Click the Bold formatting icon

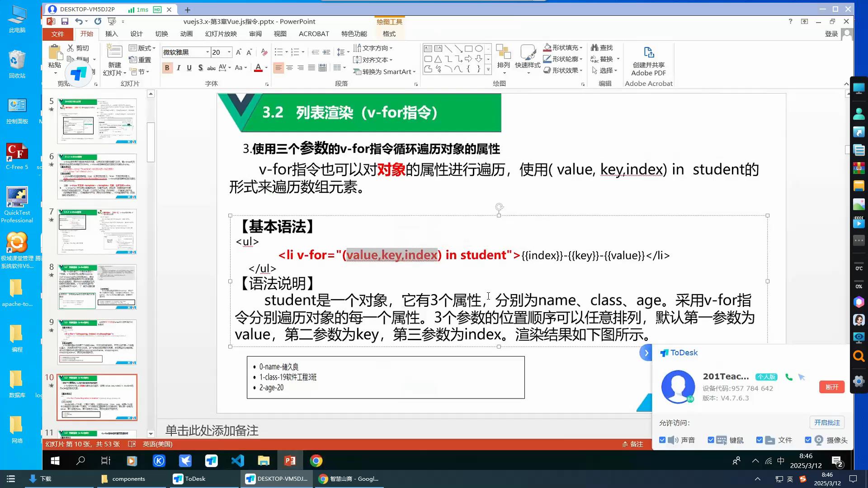click(167, 68)
